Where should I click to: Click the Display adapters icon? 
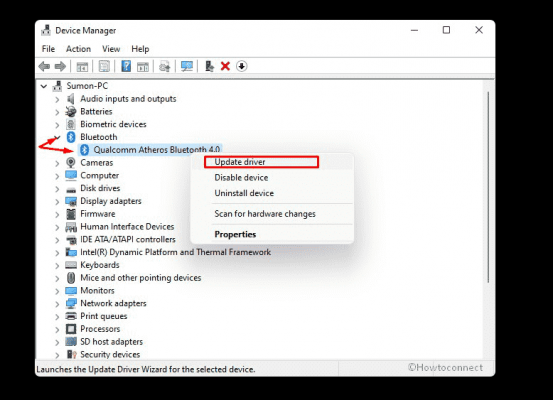(71, 201)
